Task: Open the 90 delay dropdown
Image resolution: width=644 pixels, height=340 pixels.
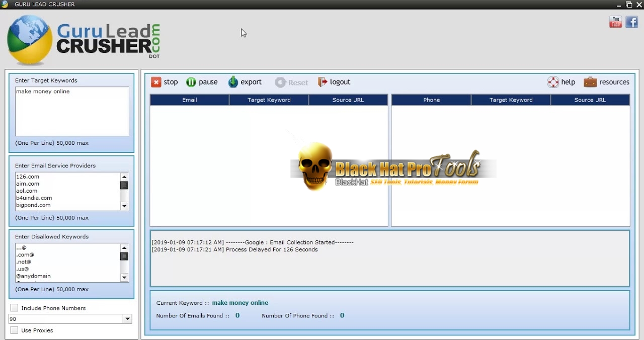Action: point(127,319)
